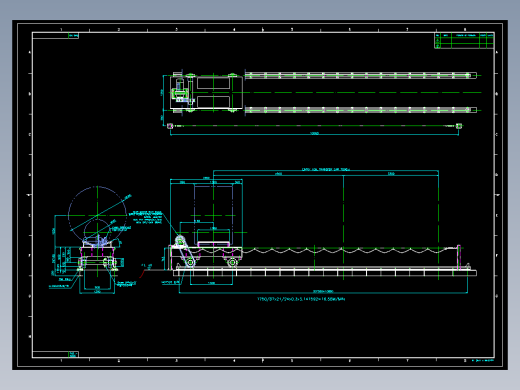Pick the right end marker of the plan-view chain line
Image resolution: width=520 pixels, height=390 pixels.
[x=459, y=126]
